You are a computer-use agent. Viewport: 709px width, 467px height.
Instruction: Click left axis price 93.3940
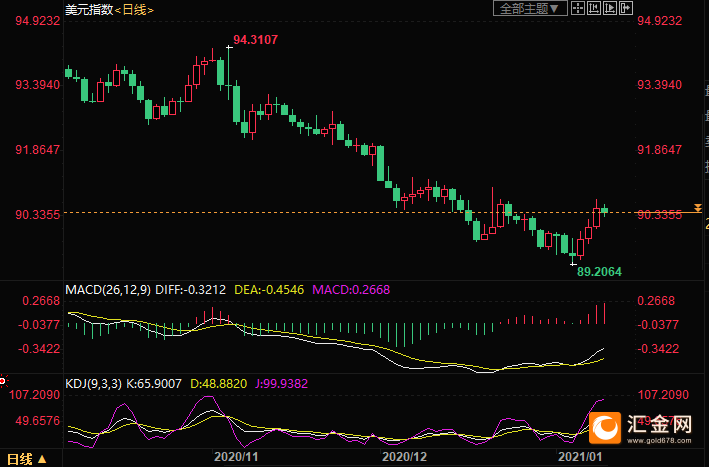click(x=38, y=85)
